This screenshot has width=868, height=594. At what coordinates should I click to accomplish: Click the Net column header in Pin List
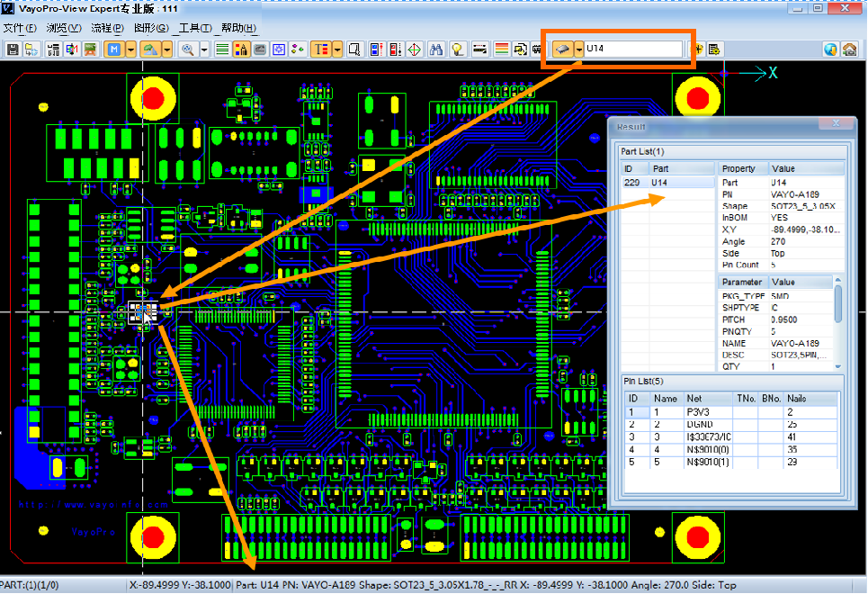pos(708,399)
